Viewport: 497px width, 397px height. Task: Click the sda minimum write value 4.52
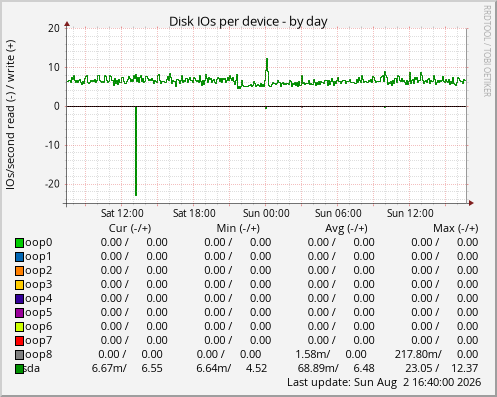point(256,368)
